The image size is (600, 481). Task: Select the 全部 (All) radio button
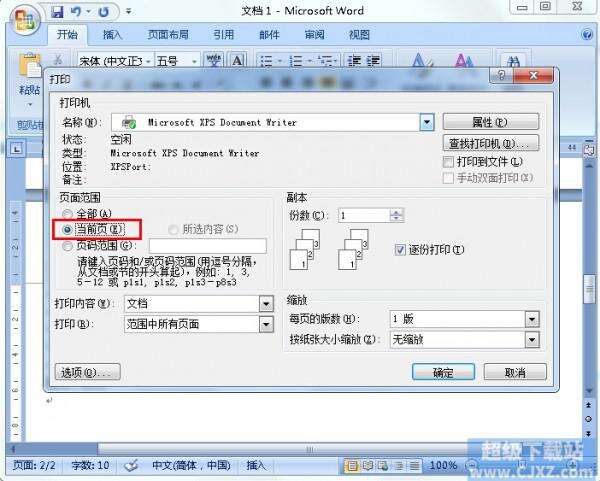[x=67, y=214]
